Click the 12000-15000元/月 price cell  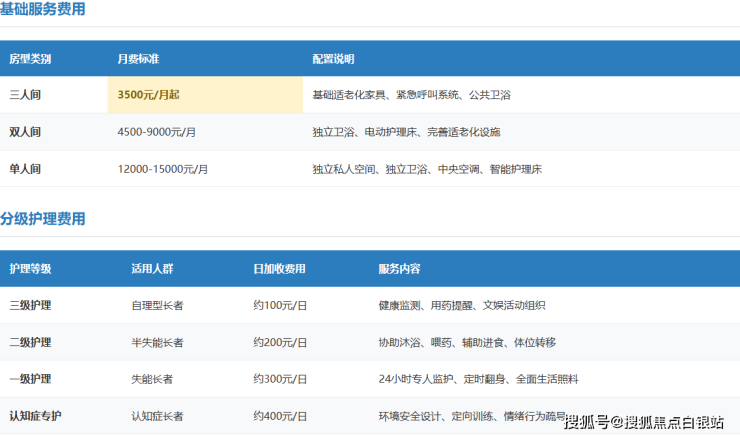[x=162, y=169]
